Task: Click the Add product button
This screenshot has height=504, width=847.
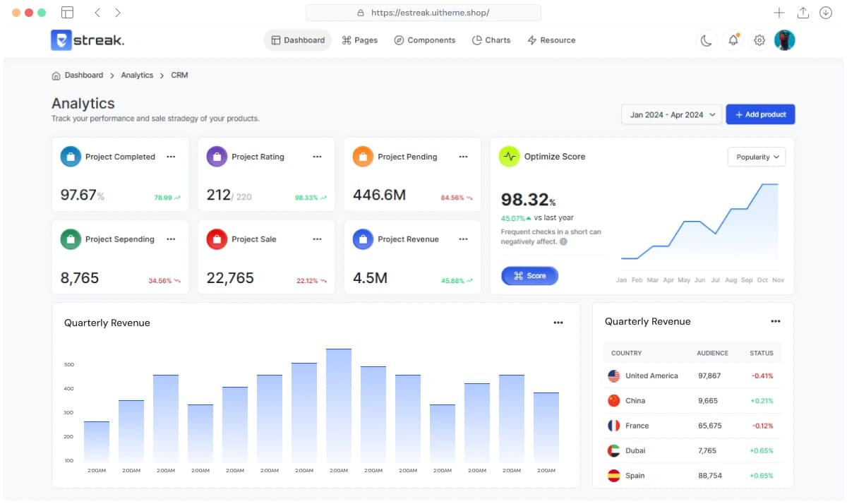Action: [760, 114]
